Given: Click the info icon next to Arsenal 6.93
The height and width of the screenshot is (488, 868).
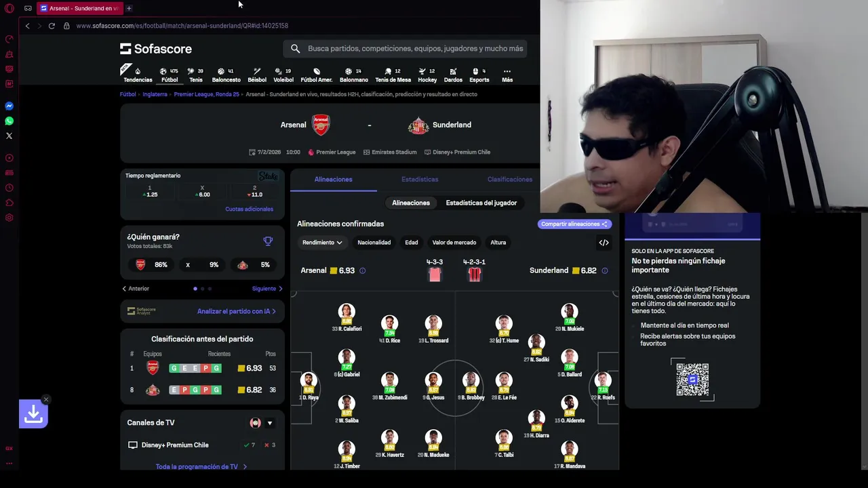Looking at the screenshot, I should point(362,270).
